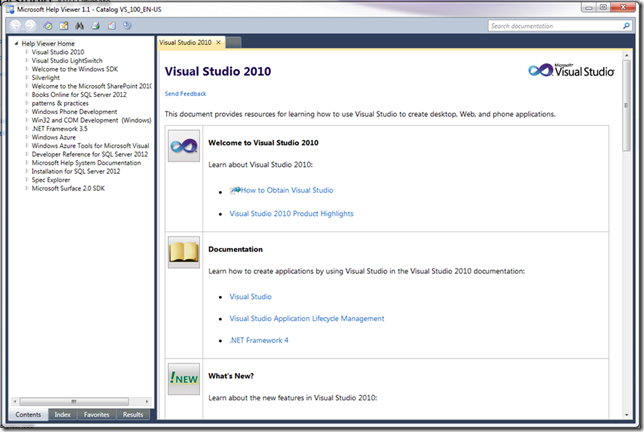644x432 pixels.
Task: Click the open book Documentation icon
Action: pos(184,252)
